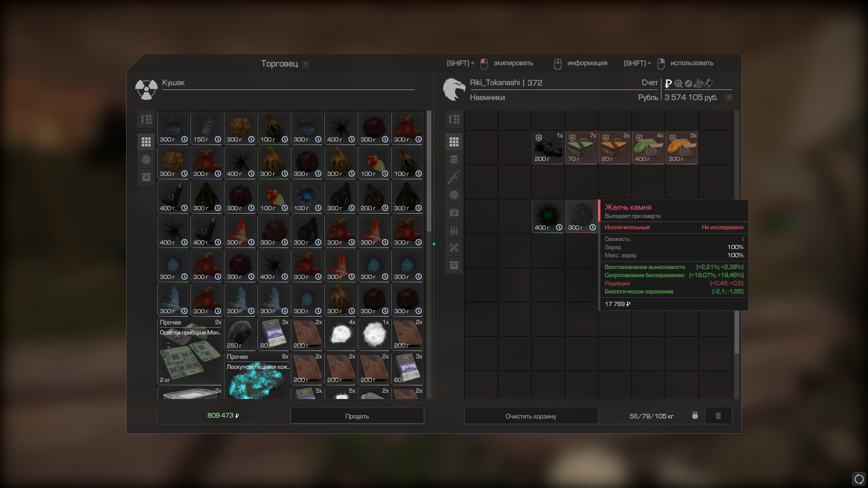Click the Кушак trader name
The image size is (868, 488).
(173, 83)
